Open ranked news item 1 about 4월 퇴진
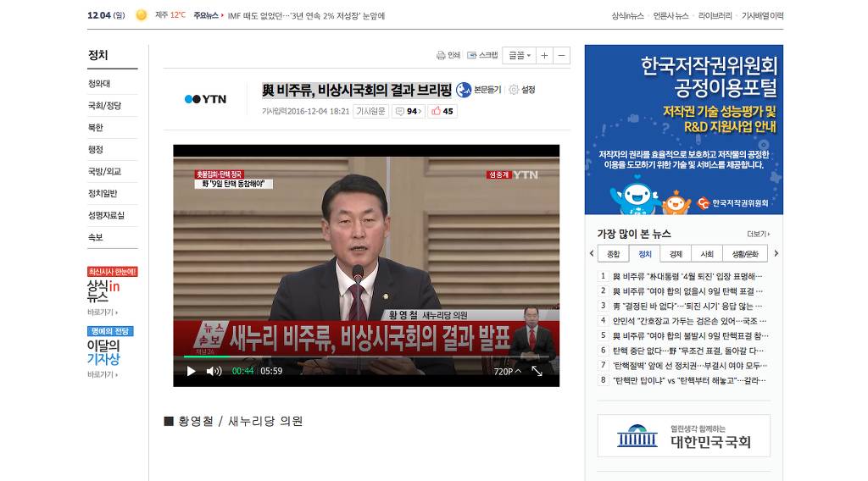The width and height of the screenshot is (868, 481). pyautogui.click(x=687, y=276)
